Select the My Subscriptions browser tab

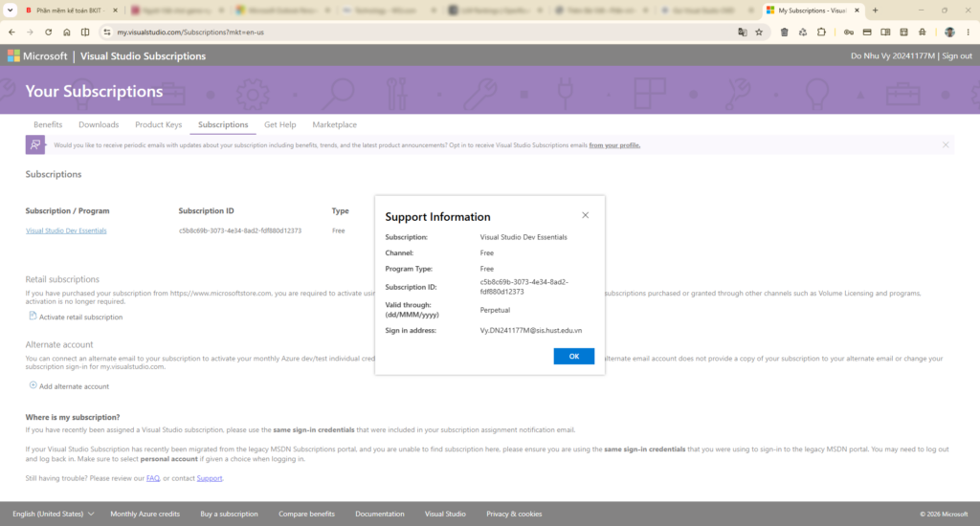pos(813,10)
